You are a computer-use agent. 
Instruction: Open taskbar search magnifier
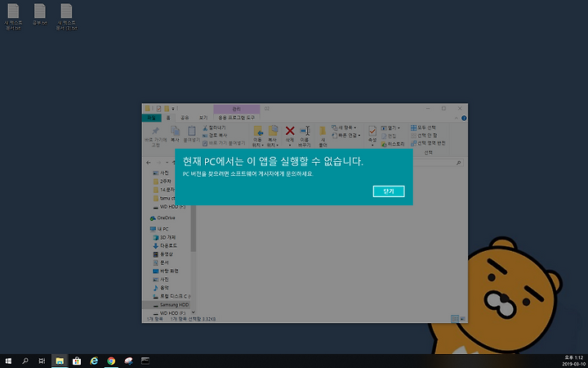(x=25, y=361)
